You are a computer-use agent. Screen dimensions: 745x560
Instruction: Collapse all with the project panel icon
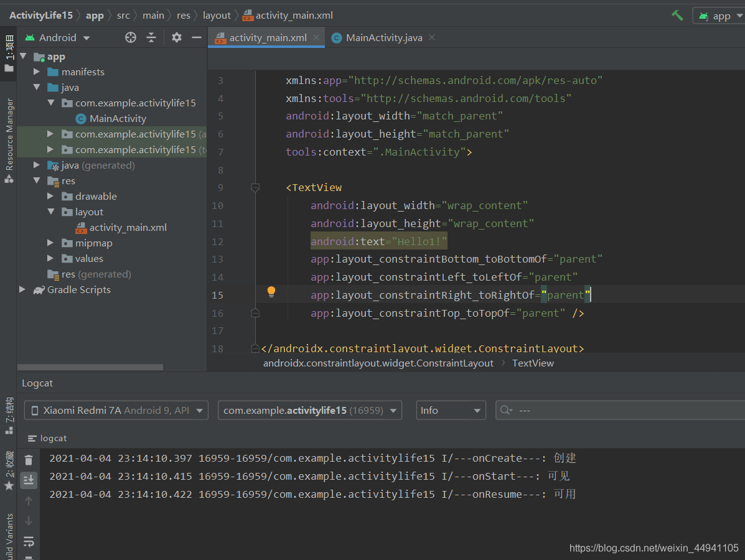click(152, 37)
